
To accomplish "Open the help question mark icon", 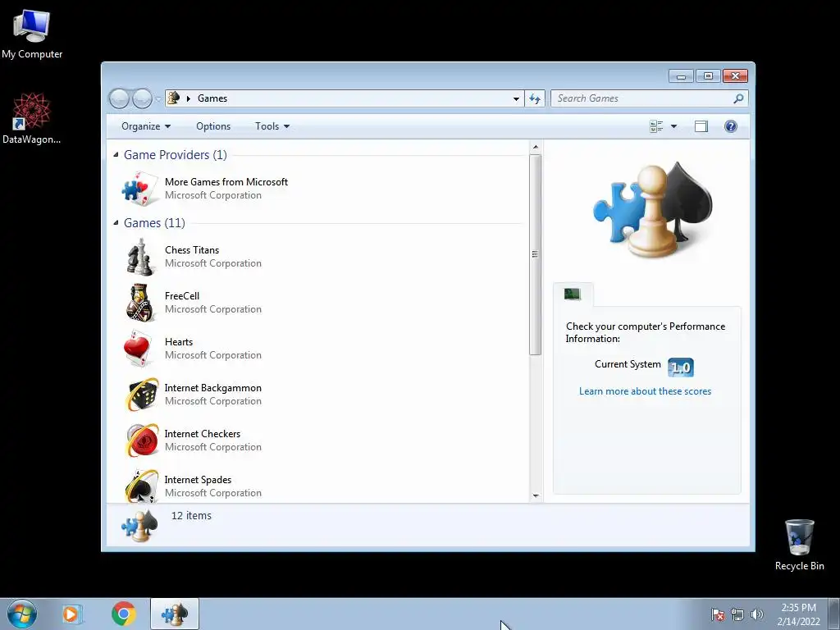I will tap(731, 126).
